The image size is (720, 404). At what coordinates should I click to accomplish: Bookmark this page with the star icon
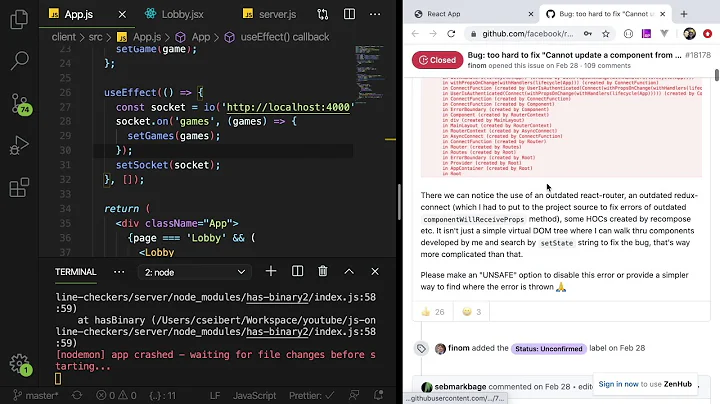[x=606, y=34]
